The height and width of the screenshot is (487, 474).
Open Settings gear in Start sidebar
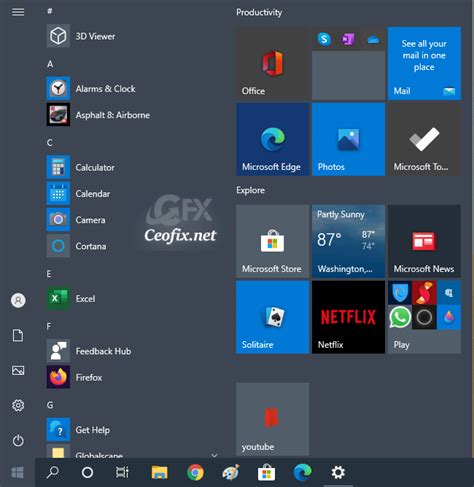pyautogui.click(x=18, y=405)
